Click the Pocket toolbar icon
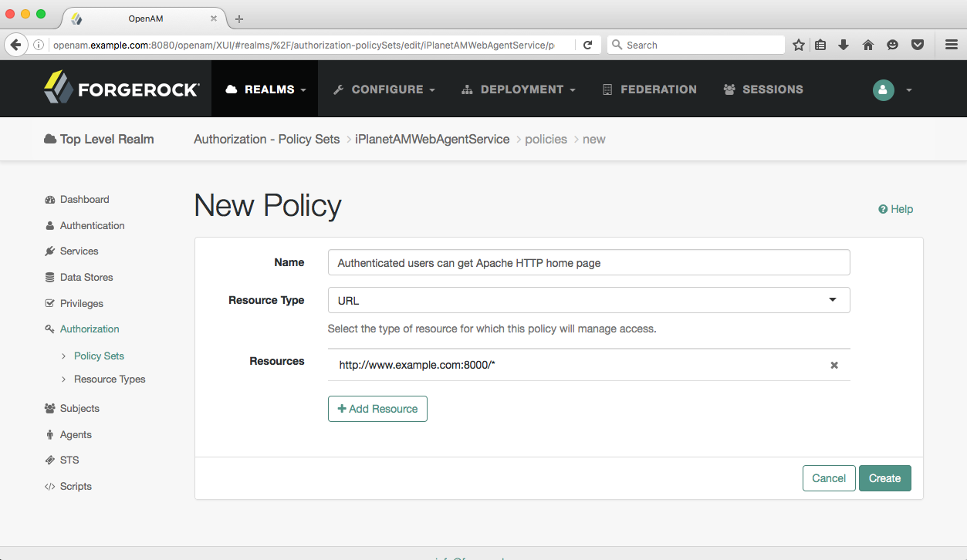Viewport: 967px width, 560px height. (918, 46)
